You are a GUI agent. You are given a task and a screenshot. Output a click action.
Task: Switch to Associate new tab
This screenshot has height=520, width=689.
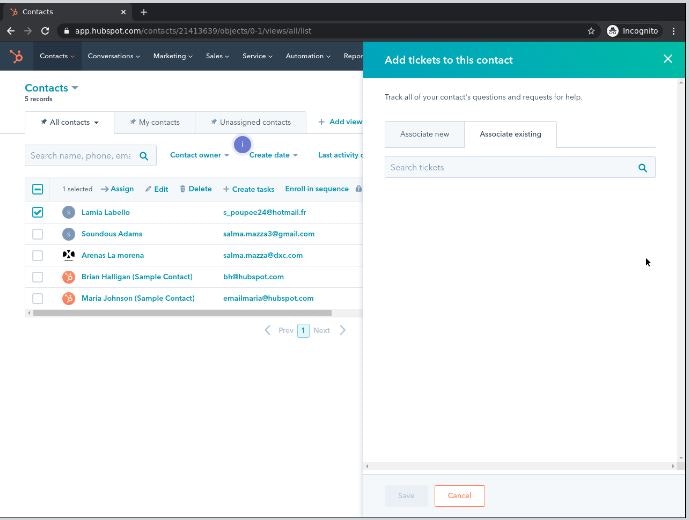click(x=424, y=134)
